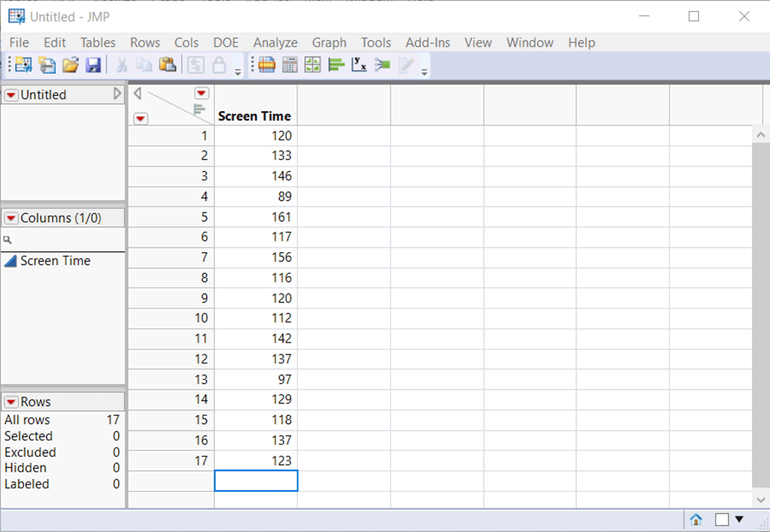
Task: Click the scroll up arrow of table
Action: (761, 135)
